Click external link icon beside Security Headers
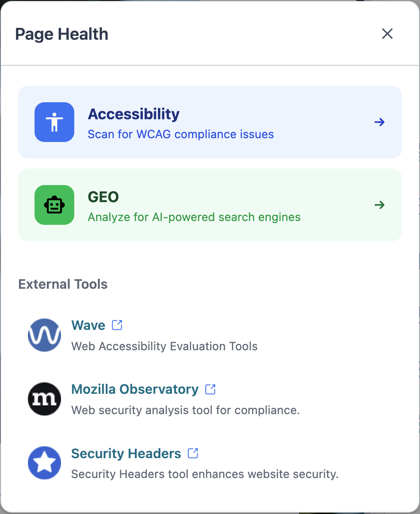Image resolution: width=420 pixels, height=514 pixels. [193, 453]
